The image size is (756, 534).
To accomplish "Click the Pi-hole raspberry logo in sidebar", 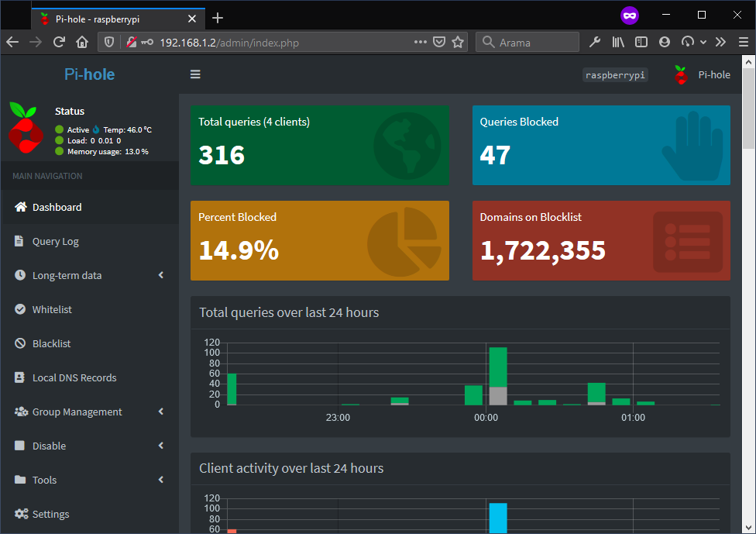I will [x=26, y=129].
